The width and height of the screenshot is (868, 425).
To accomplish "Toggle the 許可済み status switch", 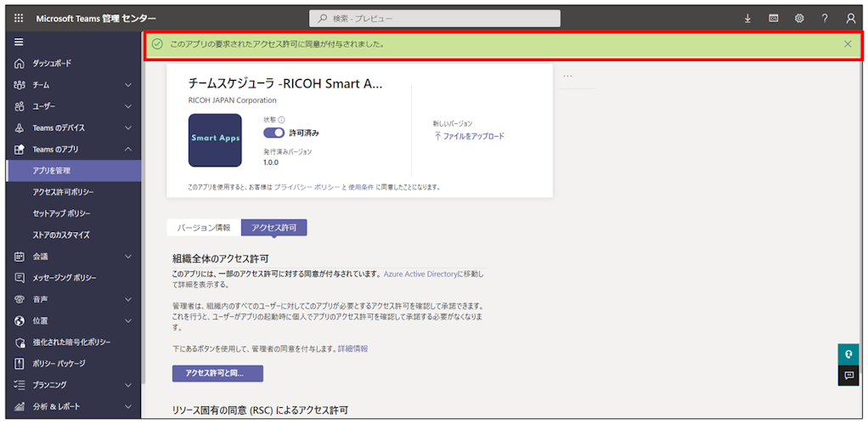I will 274,133.
